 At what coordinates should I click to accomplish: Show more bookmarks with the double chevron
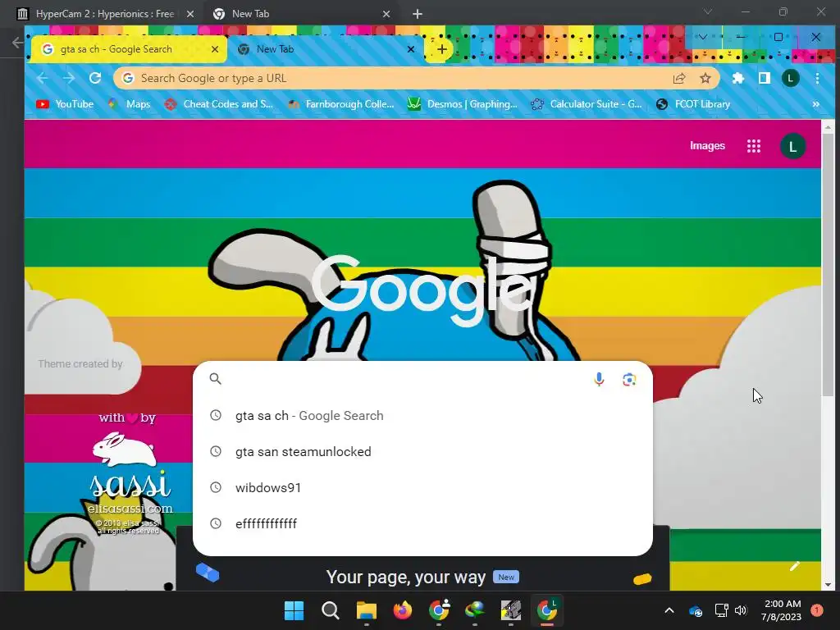point(815,104)
